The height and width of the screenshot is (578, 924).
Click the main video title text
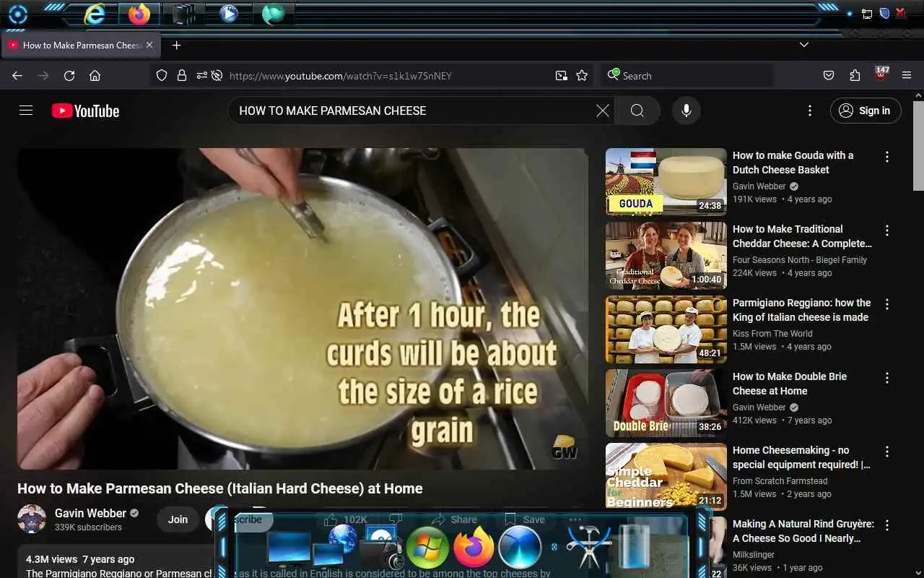point(220,488)
